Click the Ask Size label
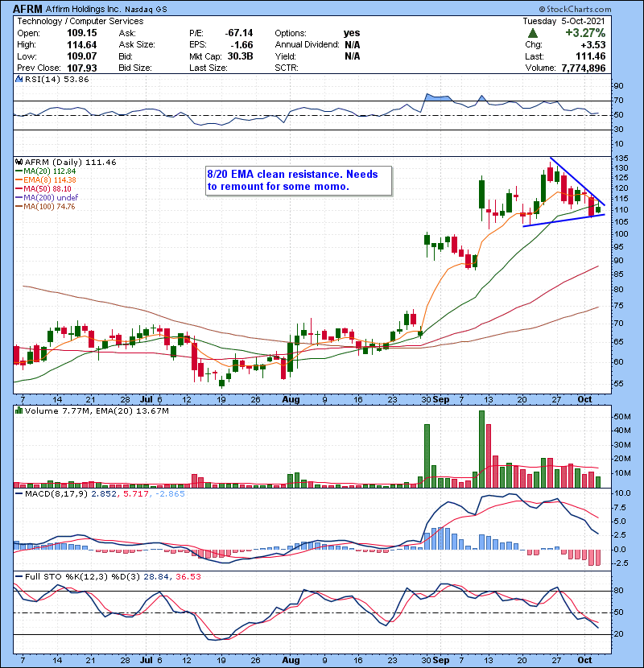Viewport: 644px width, 668px height. 137,45
